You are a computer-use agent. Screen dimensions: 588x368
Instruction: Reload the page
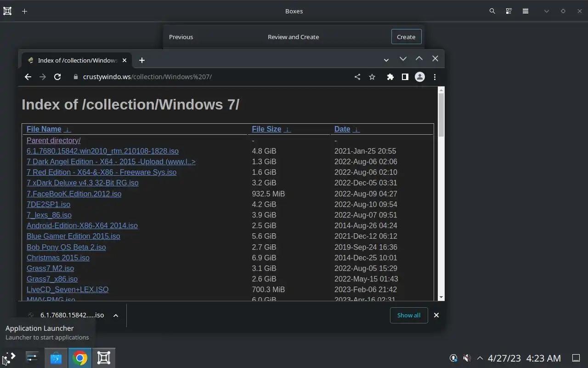(x=57, y=77)
